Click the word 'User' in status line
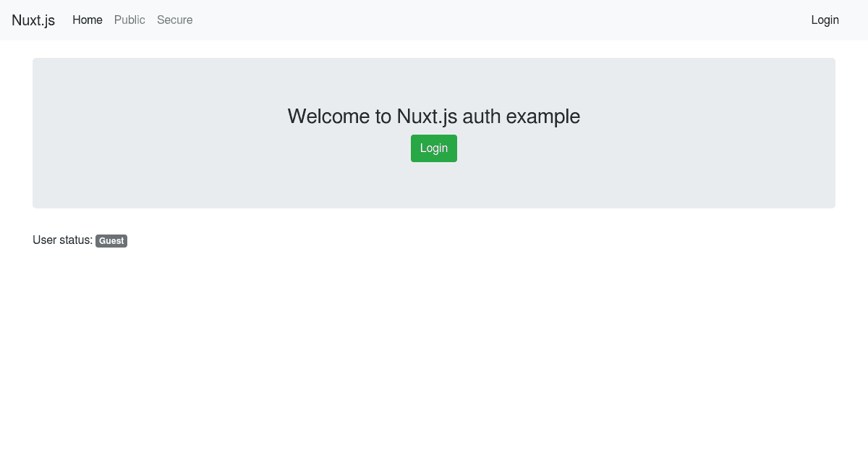This screenshot has height=456, width=868. pos(45,240)
